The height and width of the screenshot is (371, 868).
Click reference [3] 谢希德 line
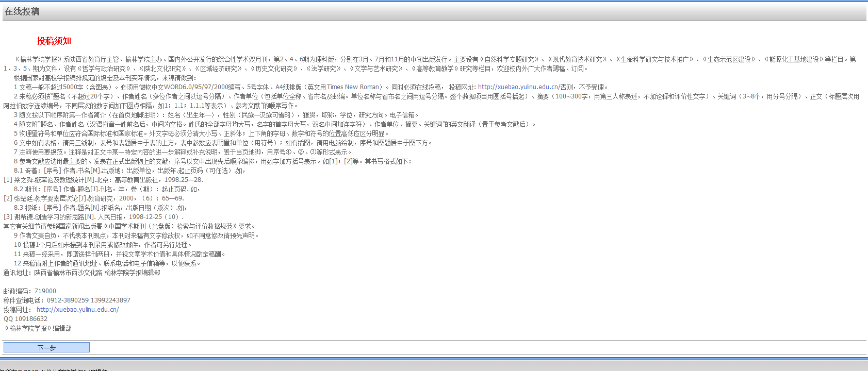click(x=93, y=217)
